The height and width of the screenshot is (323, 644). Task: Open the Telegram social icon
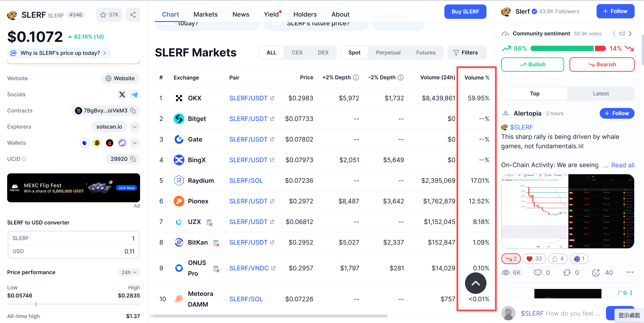pos(134,95)
